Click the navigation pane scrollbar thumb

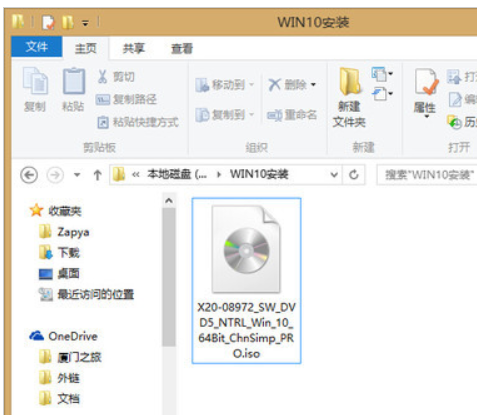[169, 277]
